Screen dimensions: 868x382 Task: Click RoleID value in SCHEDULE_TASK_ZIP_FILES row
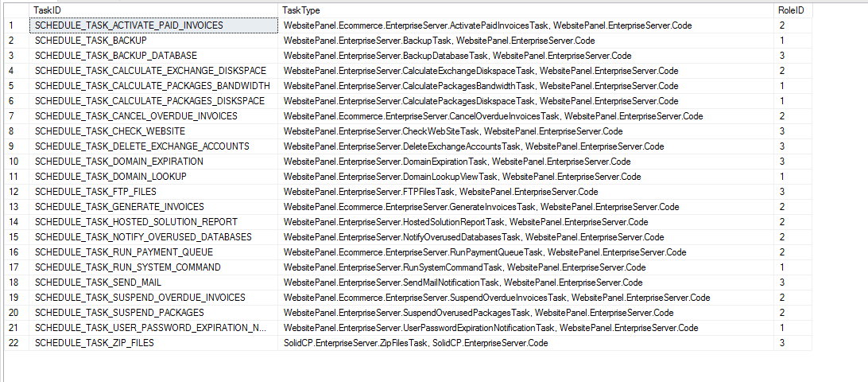tap(792, 343)
